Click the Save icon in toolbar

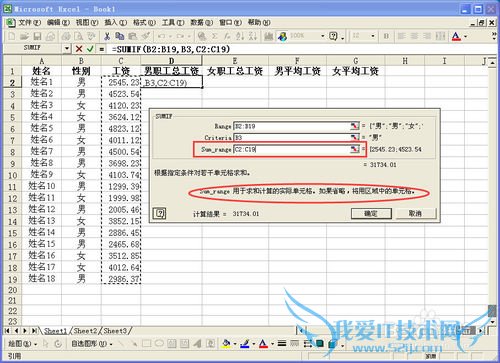tap(37, 36)
